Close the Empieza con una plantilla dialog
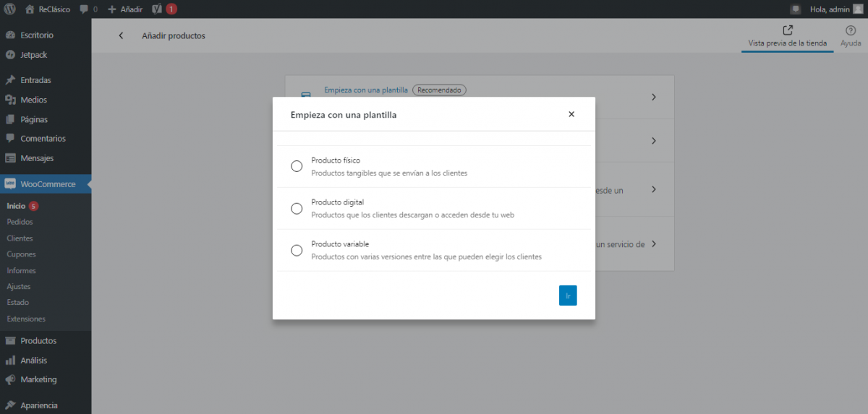868x414 pixels. [x=571, y=114]
